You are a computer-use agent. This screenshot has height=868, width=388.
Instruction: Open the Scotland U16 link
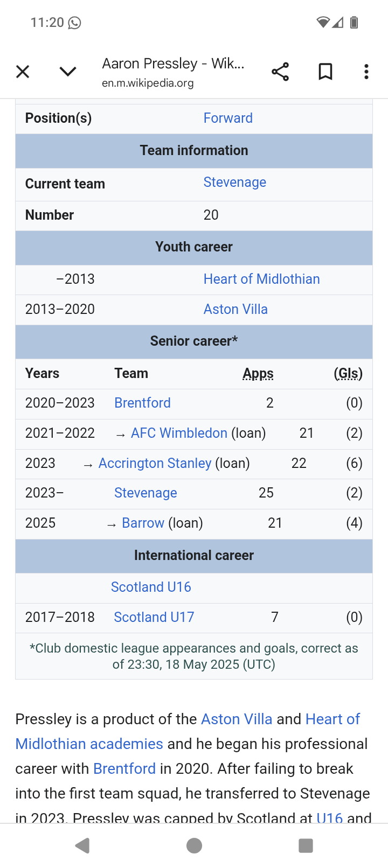(x=151, y=587)
